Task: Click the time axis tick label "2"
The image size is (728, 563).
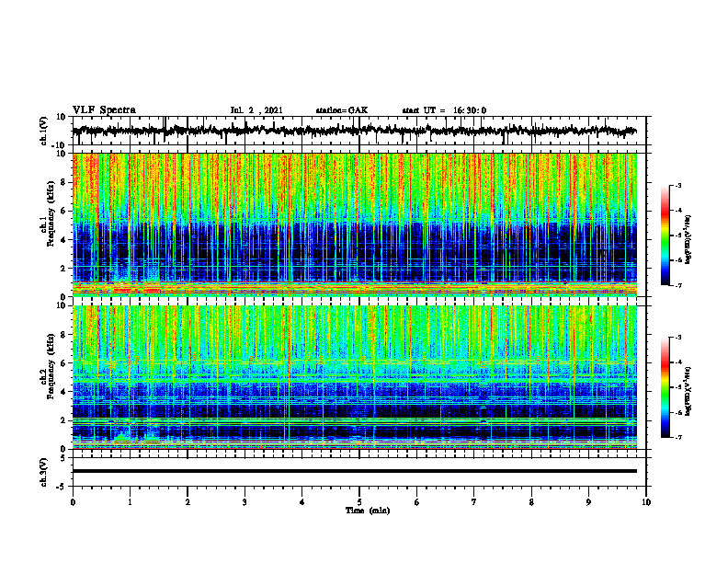Action: point(188,502)
